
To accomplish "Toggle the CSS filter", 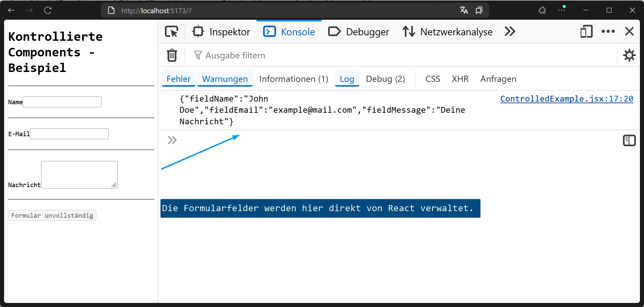I will [x=433, y=79].
